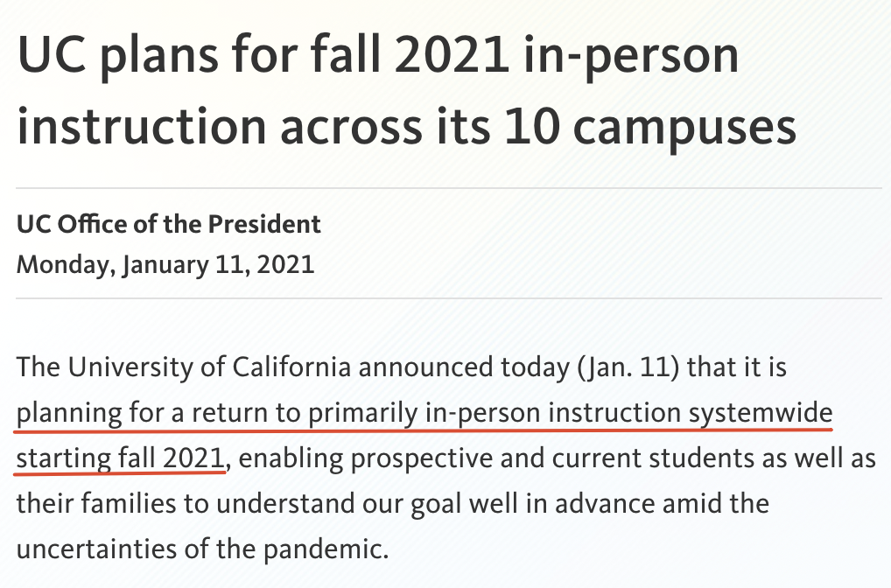Click "in-person" in the headline

(x=631, y=56)
